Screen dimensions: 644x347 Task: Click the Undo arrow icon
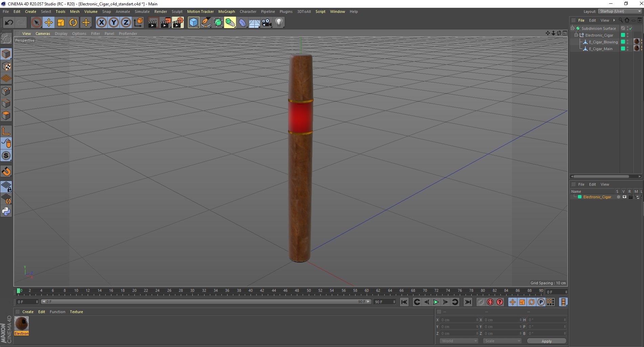(x=9, y=23)
